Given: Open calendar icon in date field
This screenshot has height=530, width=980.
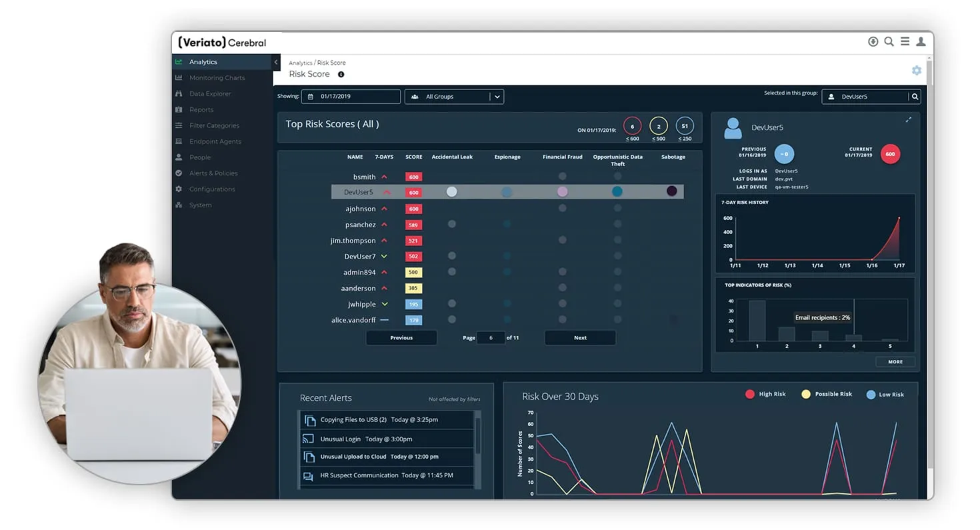Looking at the screenshot, I should 311,97.
